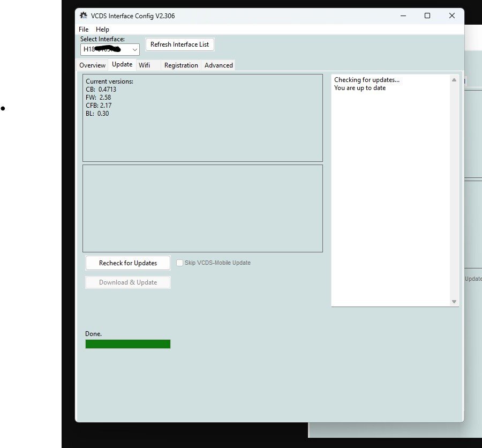Open the File menu
This screenshot has width=482, height=448.
coord(84,29)
